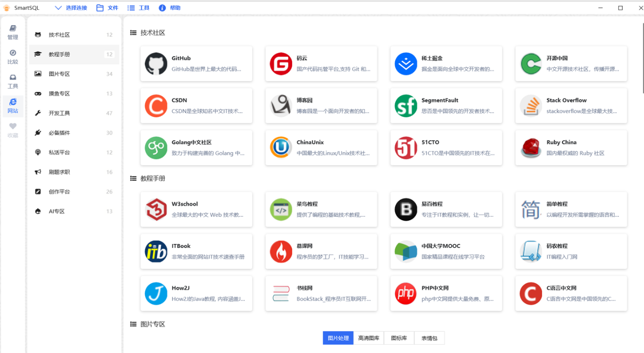Click the 菜鸟教程 green logo

point(281,209)
